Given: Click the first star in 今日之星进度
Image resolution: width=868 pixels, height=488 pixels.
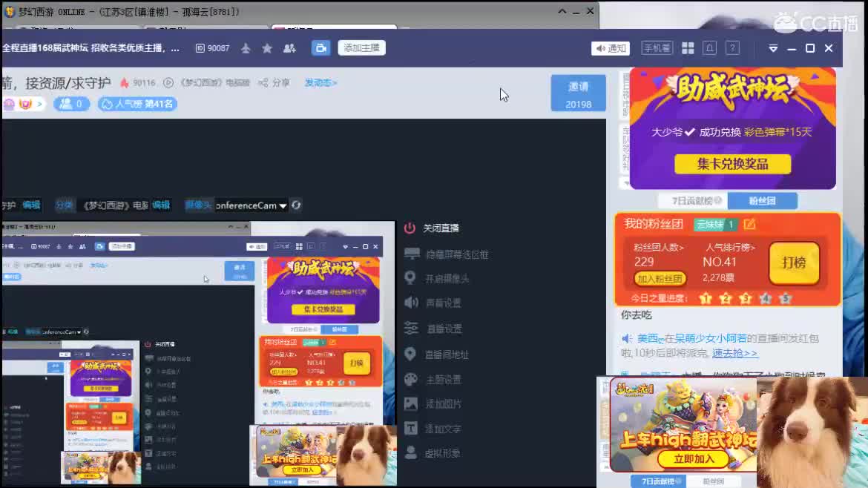Looking at the screenshot, I should [706, 299].
